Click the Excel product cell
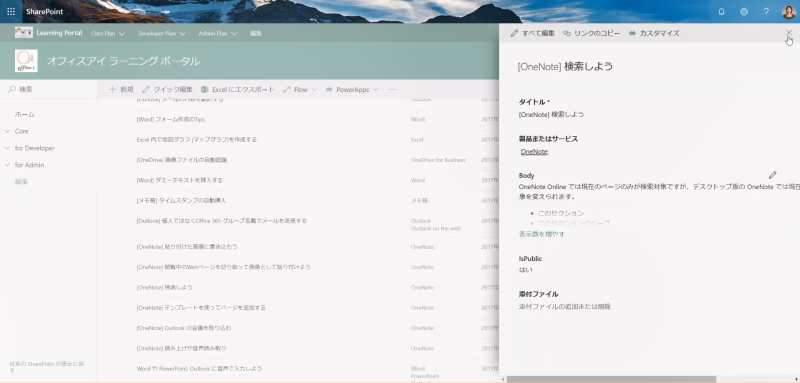The image size is (800, 383). [x=417, y=139]
